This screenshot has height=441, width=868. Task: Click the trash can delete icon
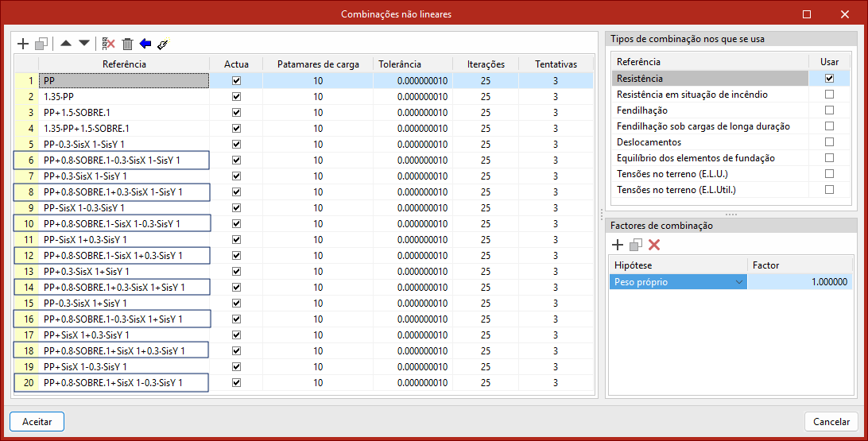tap(127, 44)
